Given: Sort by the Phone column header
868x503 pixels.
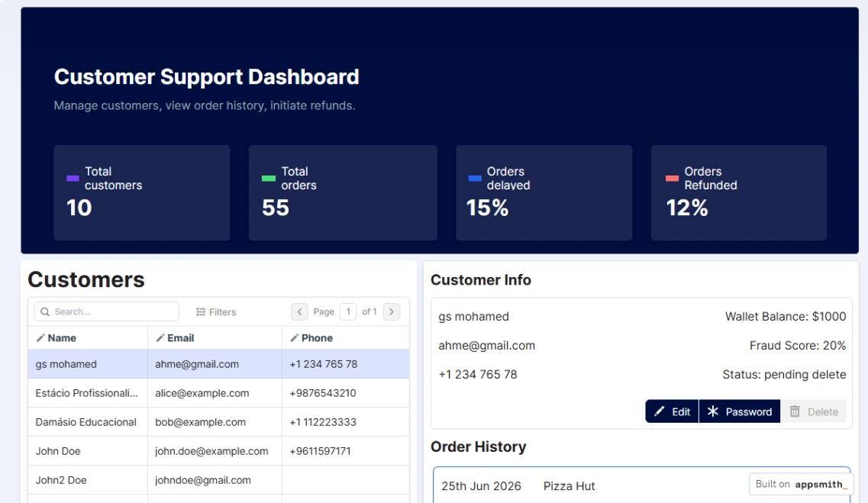Looking at the screenshot, I should coord(317,338).
